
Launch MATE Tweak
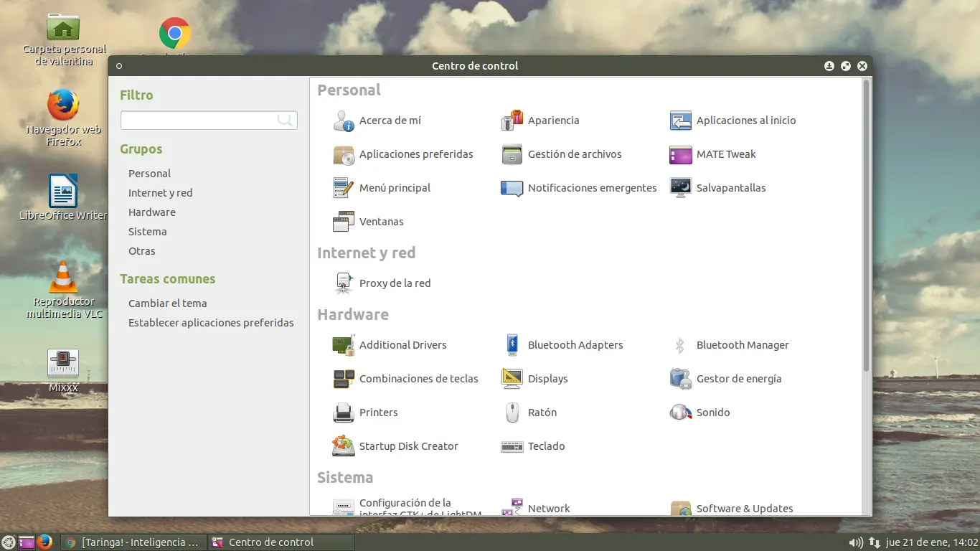713,154
